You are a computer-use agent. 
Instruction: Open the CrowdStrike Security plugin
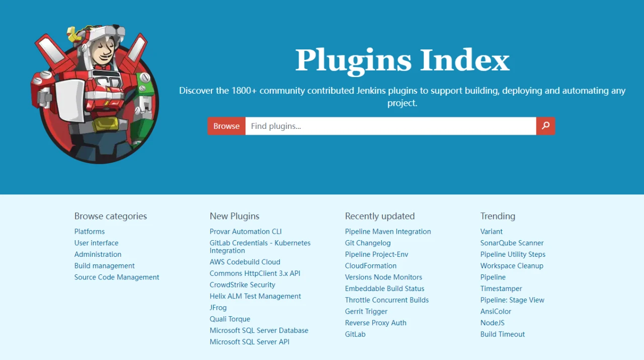pyautogui.click(x=243, y=285)
